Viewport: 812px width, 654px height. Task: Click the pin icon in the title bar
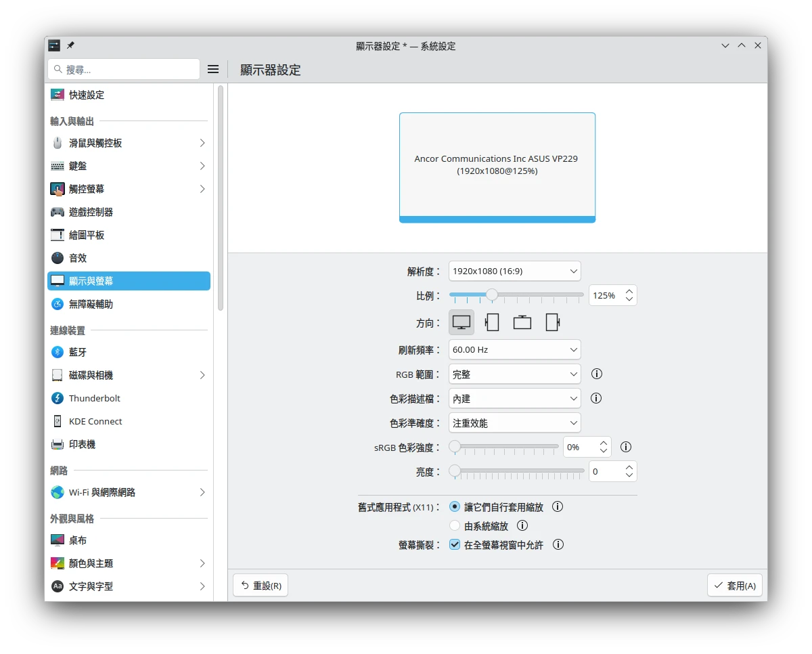[x=70, y=46]
